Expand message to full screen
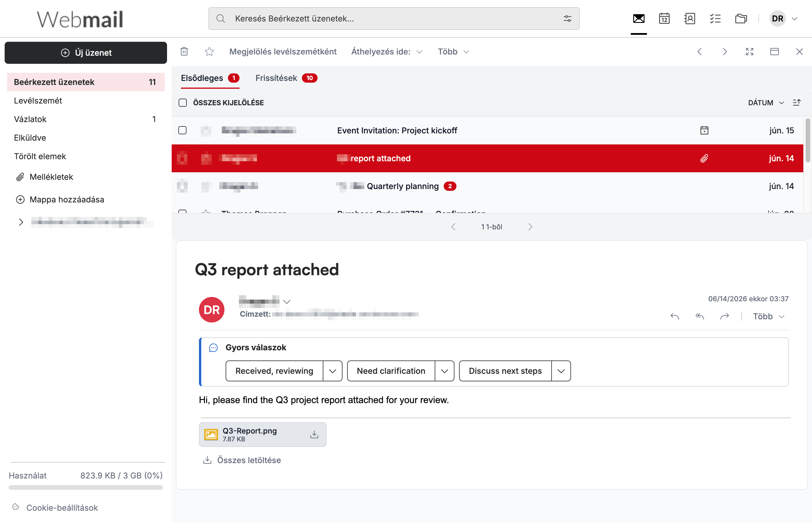812x522 pixels. pyautogui.click(x=749, y=52)
